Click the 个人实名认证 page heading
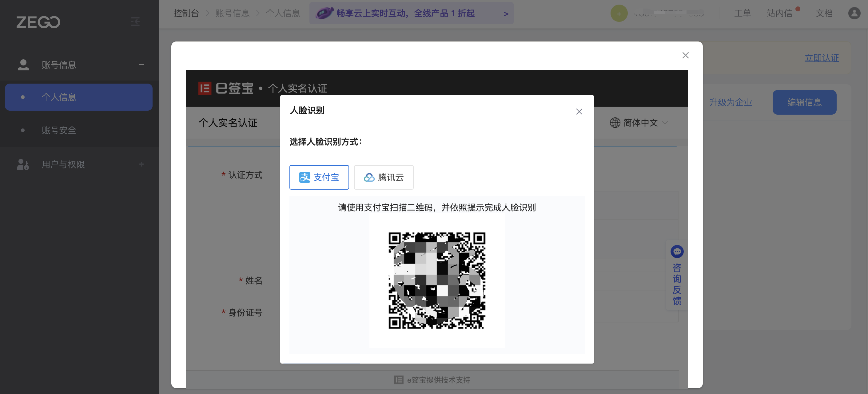The image size is (868, 394). coord(228,123)
